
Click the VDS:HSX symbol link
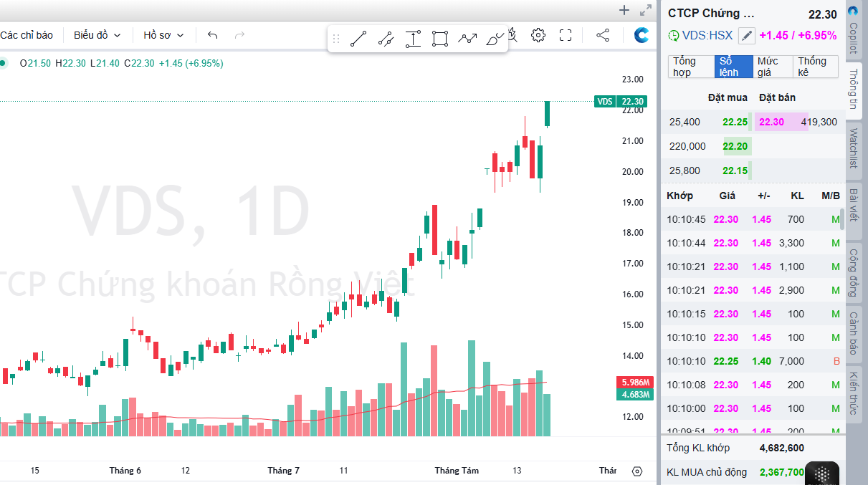coord(707,35)
